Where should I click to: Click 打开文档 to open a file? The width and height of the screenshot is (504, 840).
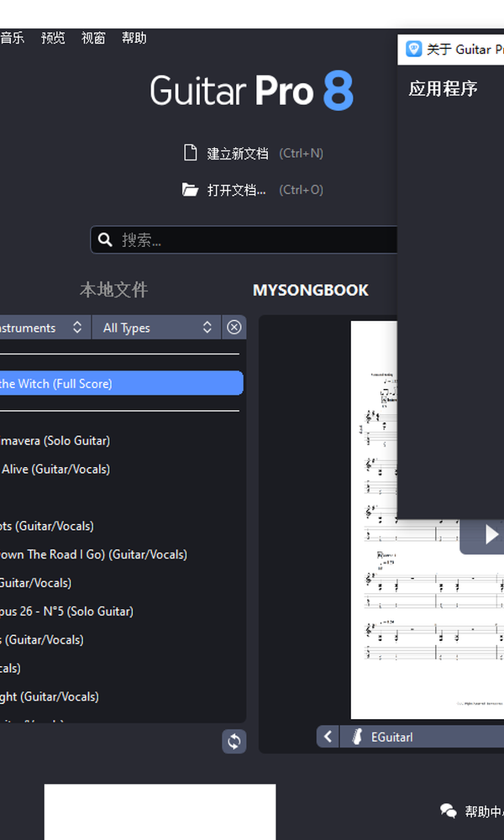click(236, 190)
